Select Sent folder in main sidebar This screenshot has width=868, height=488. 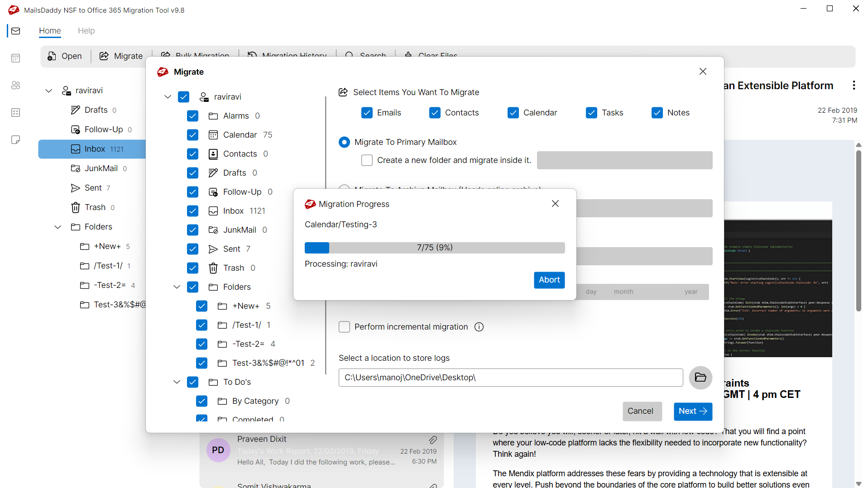(x=91, y=188)
